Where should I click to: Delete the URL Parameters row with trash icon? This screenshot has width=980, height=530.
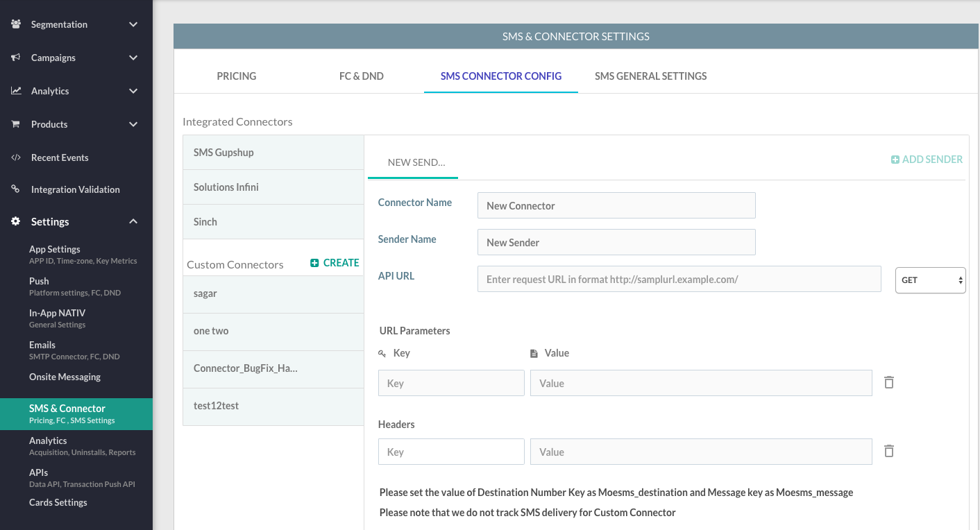coord(888,382)
